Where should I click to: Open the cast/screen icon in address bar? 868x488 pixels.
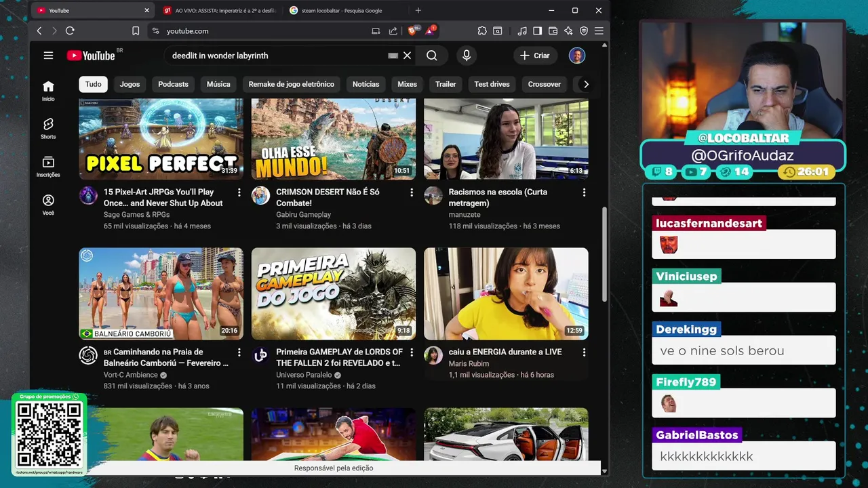[x=376, y=30]
